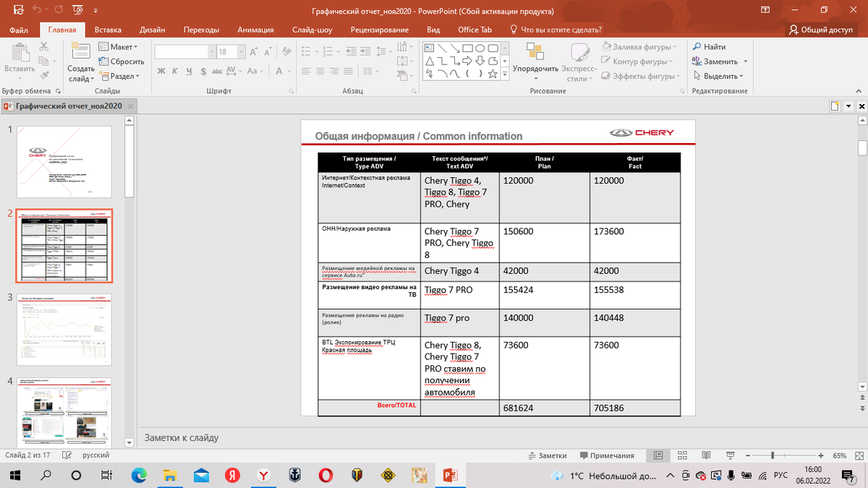This screenshot has height=488, width=868.
Task: Click the Format Painter brush icon
Action: [44, 75]
